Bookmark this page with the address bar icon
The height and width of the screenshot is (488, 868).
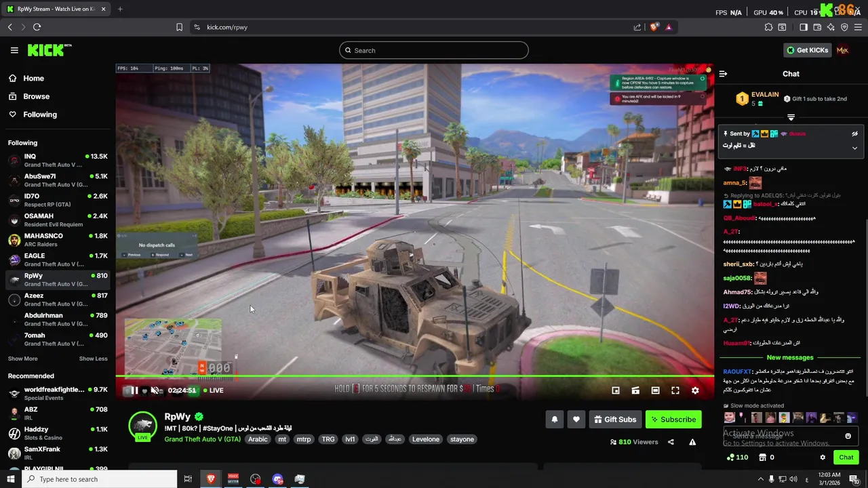179,27
